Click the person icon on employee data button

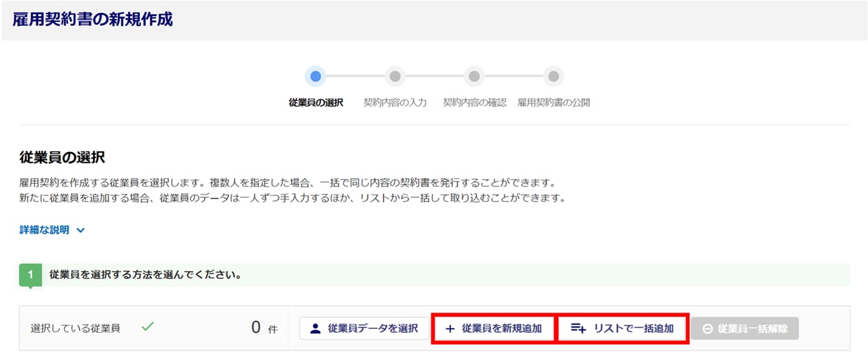point(315,328)
